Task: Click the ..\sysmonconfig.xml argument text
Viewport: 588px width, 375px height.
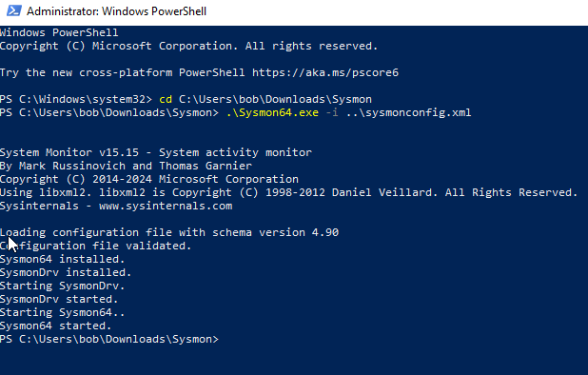Action: tap(408, 112)
